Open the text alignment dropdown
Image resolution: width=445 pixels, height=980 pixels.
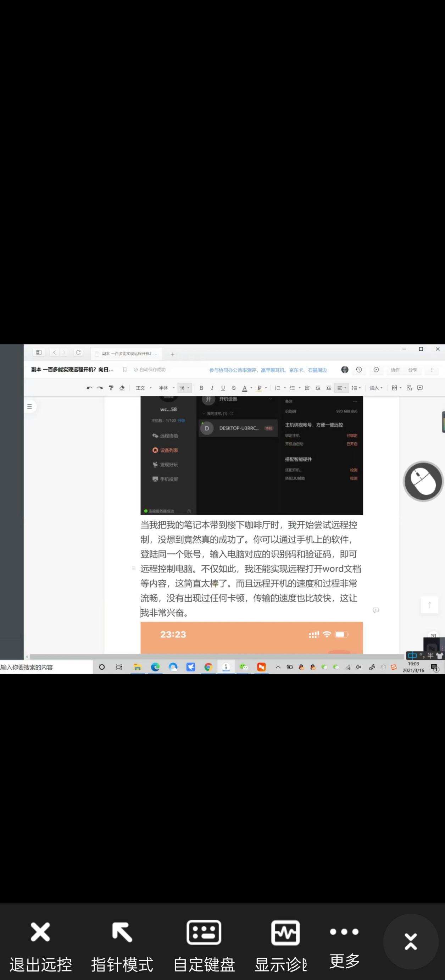pos(341,388)
